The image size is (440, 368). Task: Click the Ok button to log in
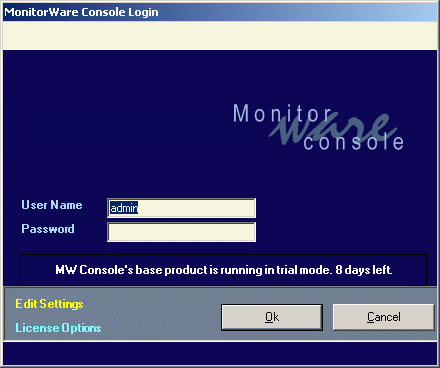(272, 317)
